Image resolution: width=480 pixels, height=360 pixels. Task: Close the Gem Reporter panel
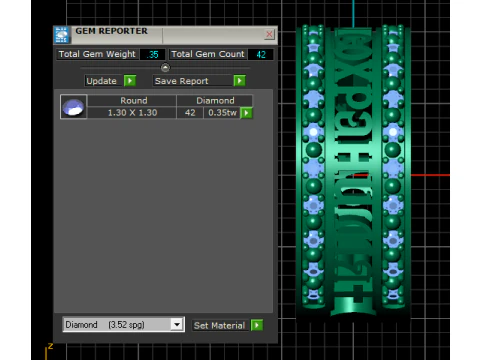click(269, 34)
